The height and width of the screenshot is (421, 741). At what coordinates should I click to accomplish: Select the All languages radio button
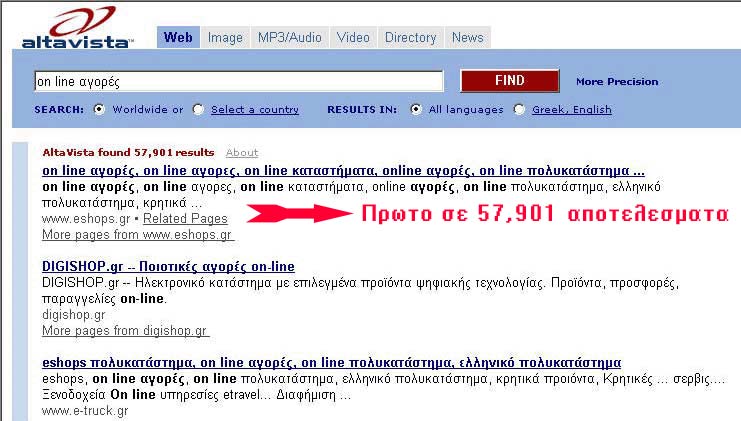click(416, 110)
